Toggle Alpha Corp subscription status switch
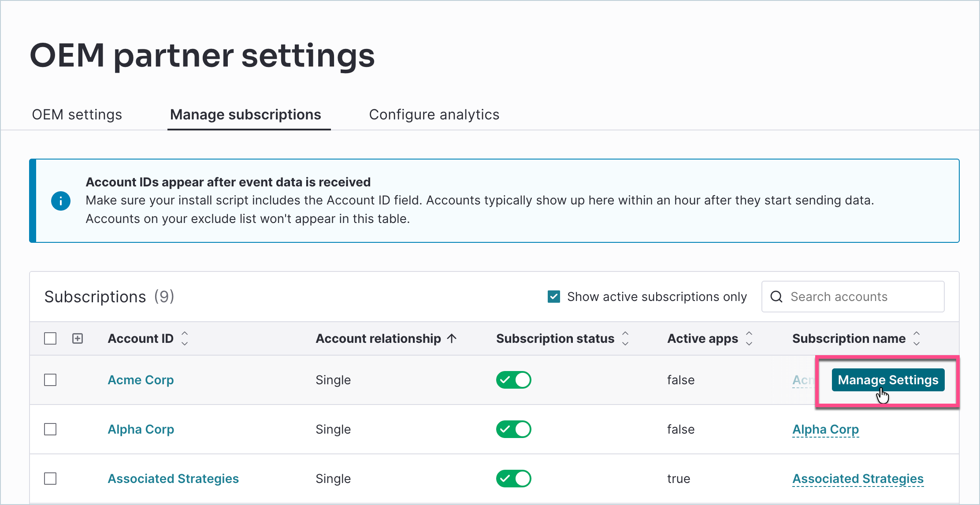The width and height of the screenshot is (980, 505). [514, 429]
